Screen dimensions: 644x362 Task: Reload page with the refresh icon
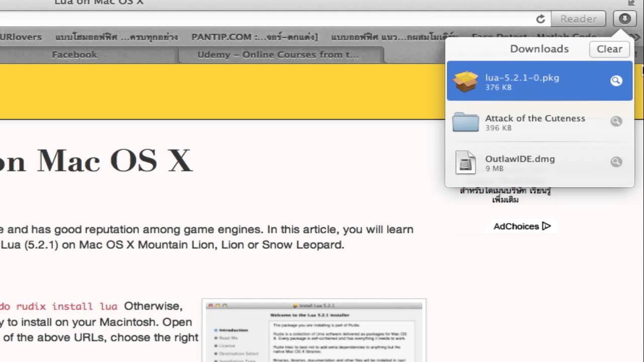point(540,19)
